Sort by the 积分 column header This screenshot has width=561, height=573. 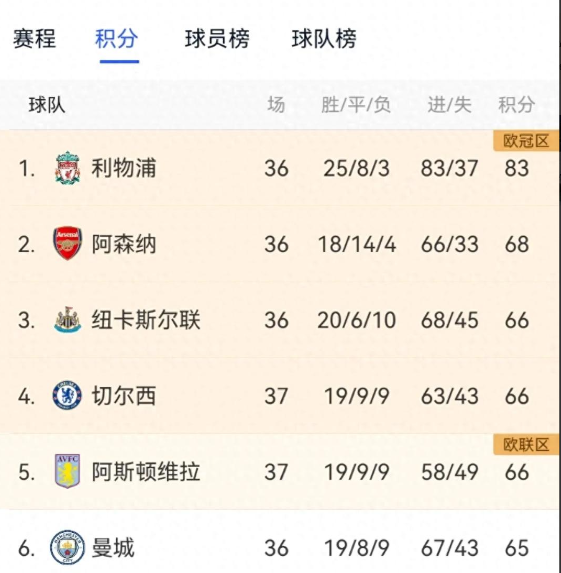point(516,105)
